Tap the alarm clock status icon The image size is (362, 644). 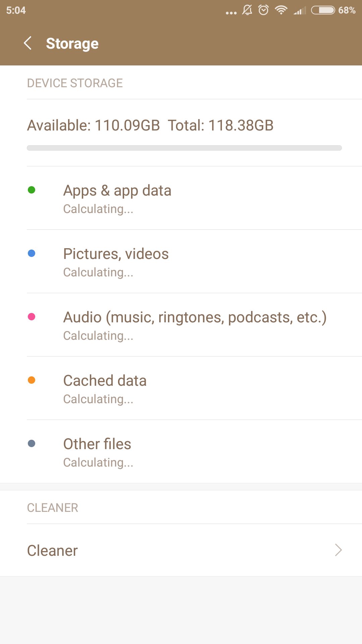[x=264, y=10]
